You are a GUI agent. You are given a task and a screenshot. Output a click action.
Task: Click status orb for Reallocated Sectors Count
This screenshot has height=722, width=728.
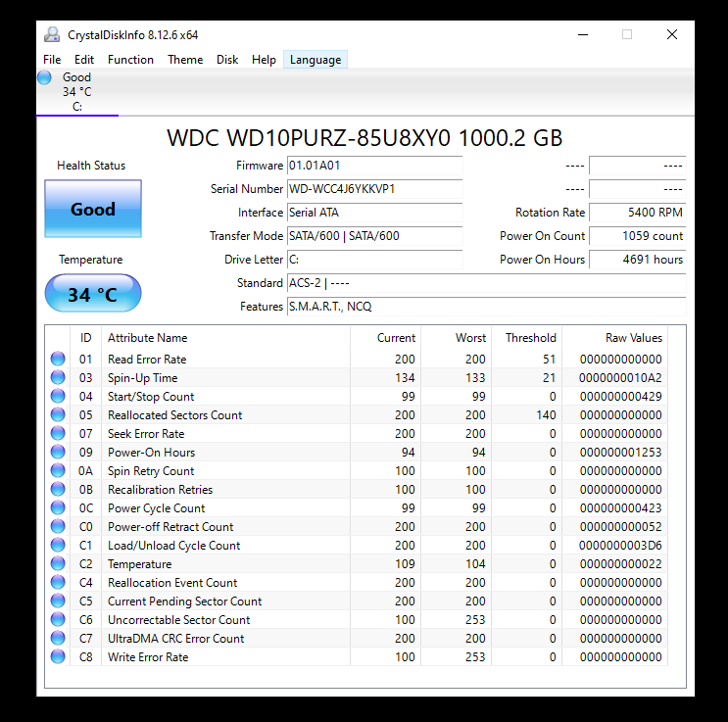(x=58, y=414)
